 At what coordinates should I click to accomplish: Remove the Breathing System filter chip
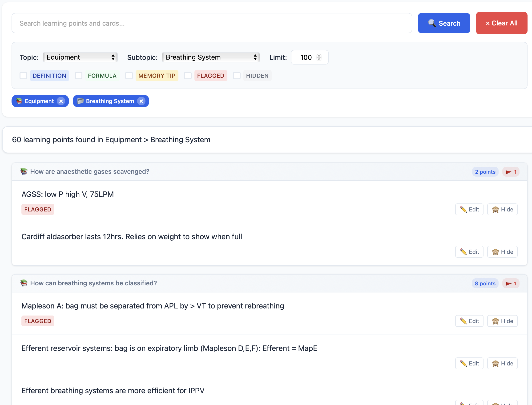(x=141, y=101)
